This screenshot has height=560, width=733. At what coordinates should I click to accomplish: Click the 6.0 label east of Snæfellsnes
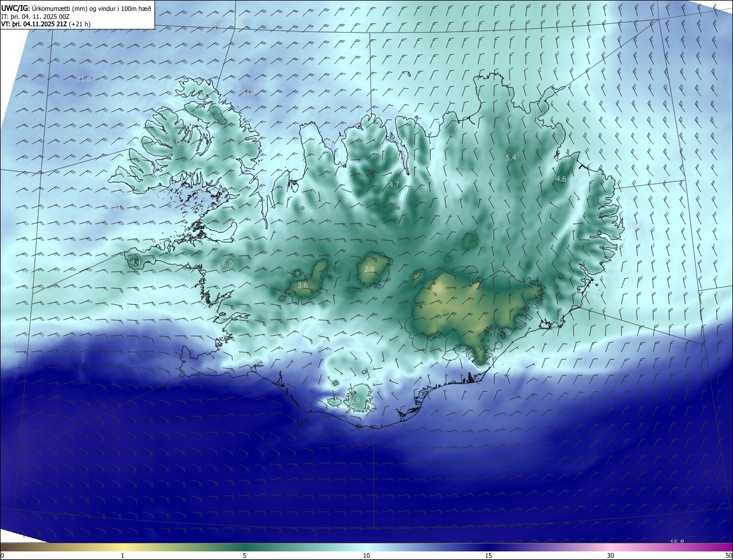[x=227, y=263]
